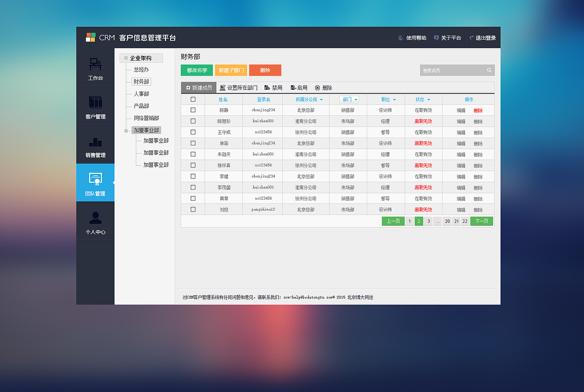Click the 新建成员 toolbar button label
Viewport: 584px width, 392px height.
tap(202, 88)
